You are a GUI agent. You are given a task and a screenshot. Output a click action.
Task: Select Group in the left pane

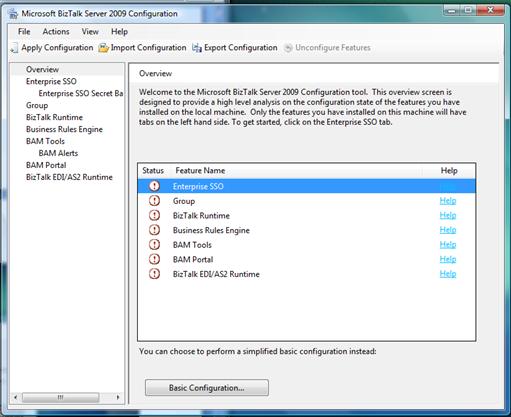coord(37,105)
